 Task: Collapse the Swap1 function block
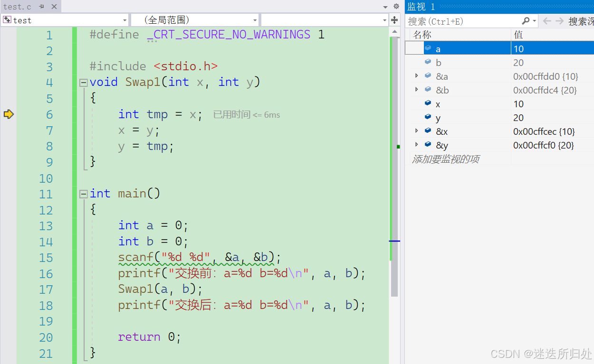[x=84, y=83]
